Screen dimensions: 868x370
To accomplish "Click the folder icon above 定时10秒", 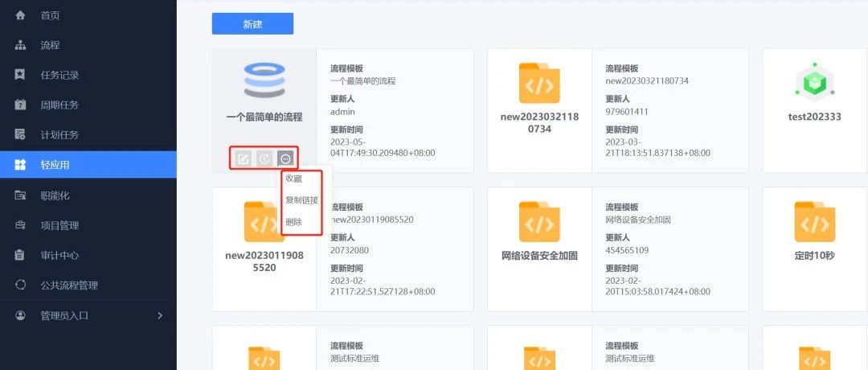I will pos(814,221).
